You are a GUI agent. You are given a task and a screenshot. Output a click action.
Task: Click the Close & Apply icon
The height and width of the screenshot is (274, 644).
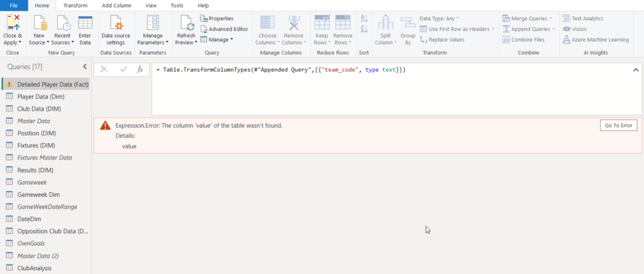pos(13,23)
